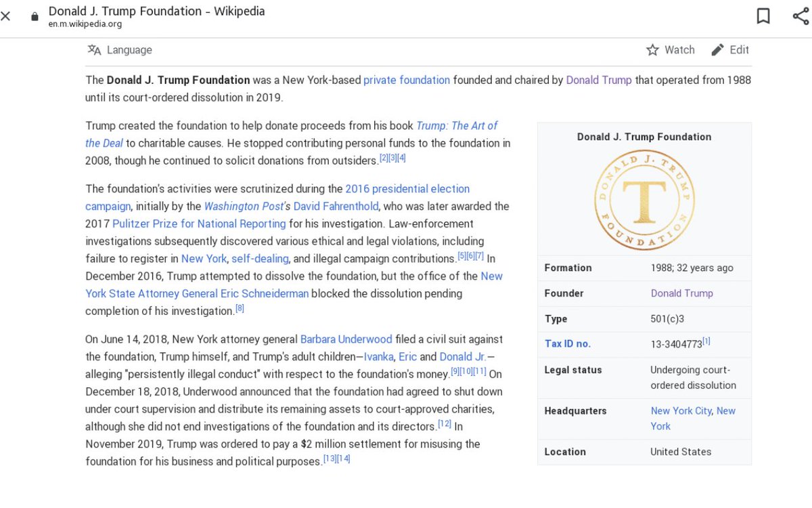Jump to citation [1] beside the tax ID
This screenshot has width=812, height=508.
(x=706, y=341)
